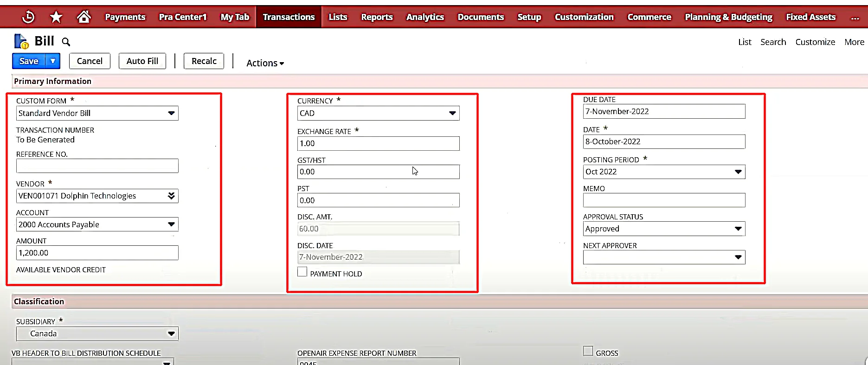This screenshot has width=868, height=365.
Task: Click the Recalc button
Action: click(x=204, y=61)
